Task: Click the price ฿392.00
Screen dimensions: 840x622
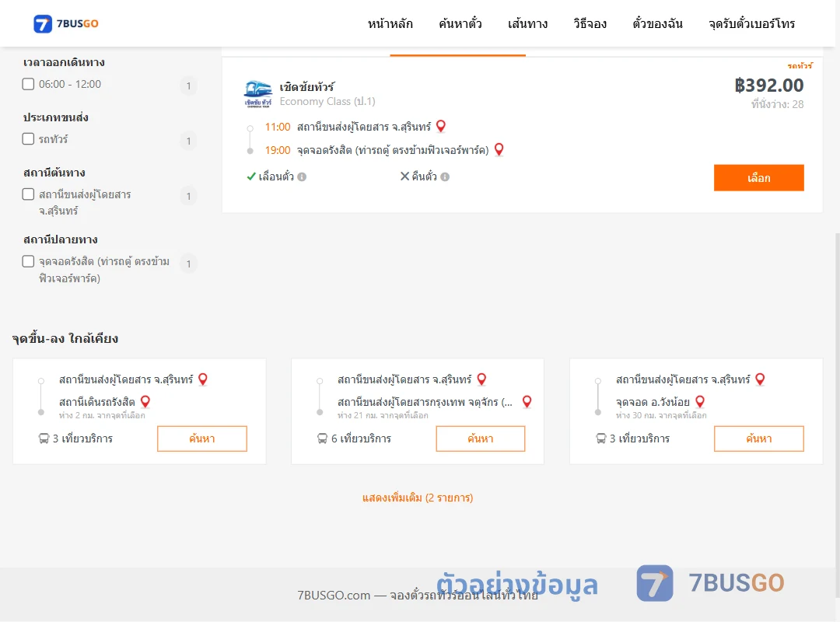Action: (768, 86)
